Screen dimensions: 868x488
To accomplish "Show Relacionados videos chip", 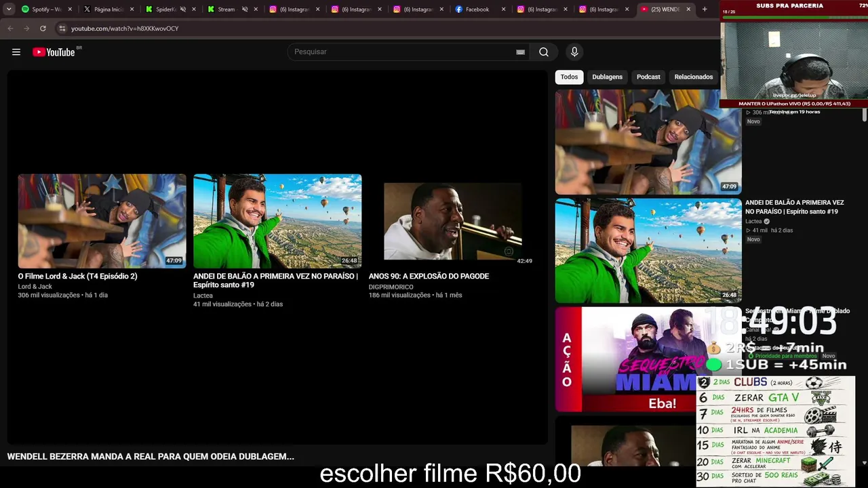I will tap(693, 77).
